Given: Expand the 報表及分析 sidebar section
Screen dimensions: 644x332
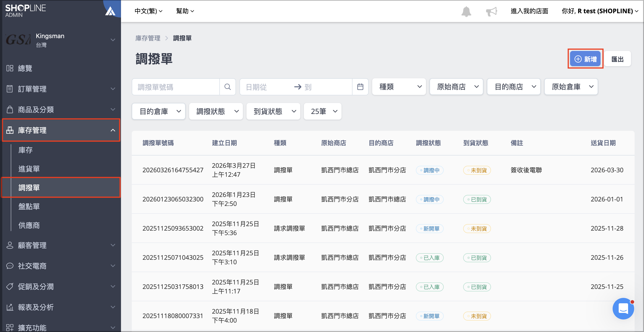Looking at the screenshot, I should coord(113,307).
